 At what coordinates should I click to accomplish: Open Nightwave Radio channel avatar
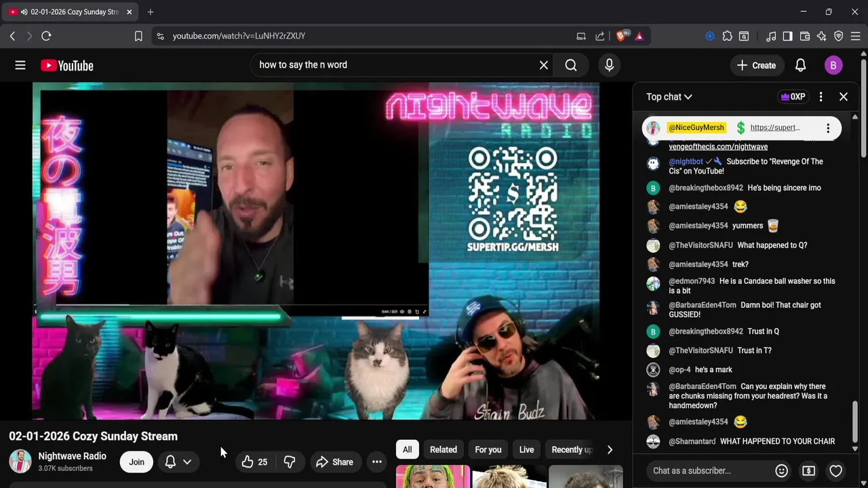(x=20, y=462)
